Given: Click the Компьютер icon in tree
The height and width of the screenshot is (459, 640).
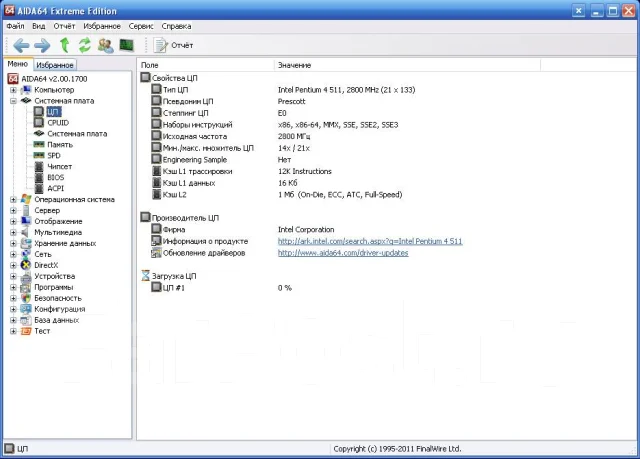Looking at the screenshot, I should [x=26, y=90].
